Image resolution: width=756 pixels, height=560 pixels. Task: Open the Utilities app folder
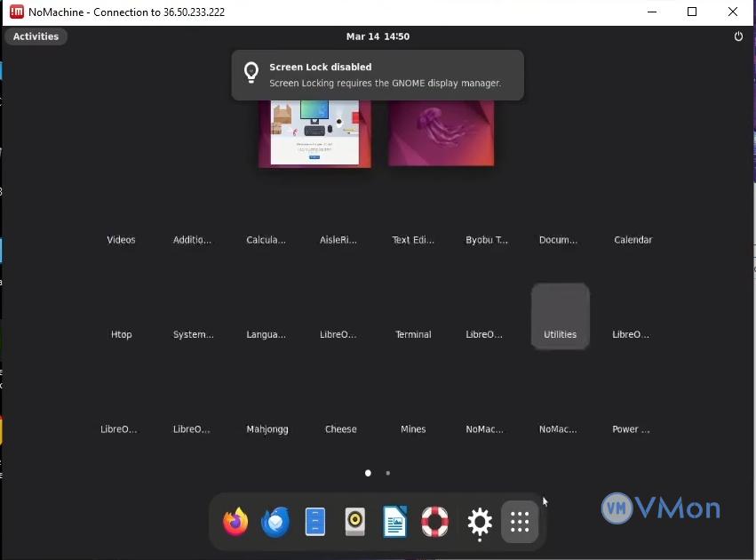(x=560, y=316)
